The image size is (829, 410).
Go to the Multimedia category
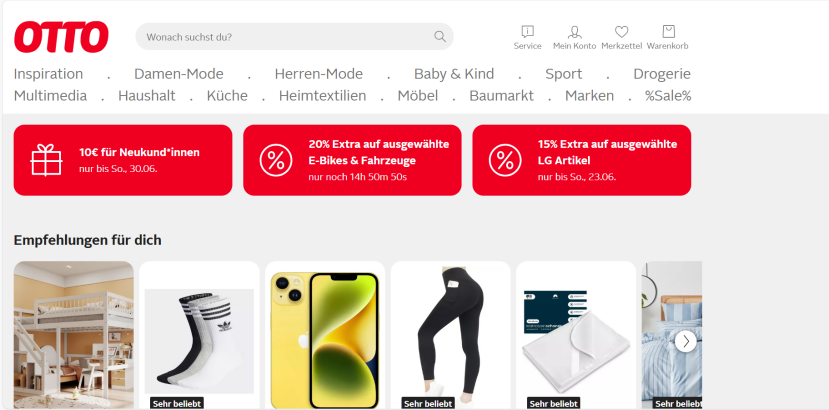[50, 96]
